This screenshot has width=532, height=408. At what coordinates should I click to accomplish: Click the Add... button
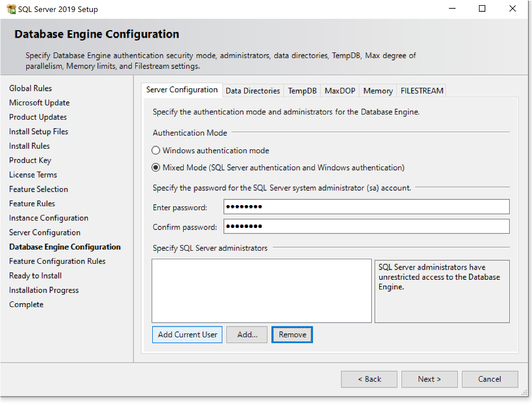[246, 334]
